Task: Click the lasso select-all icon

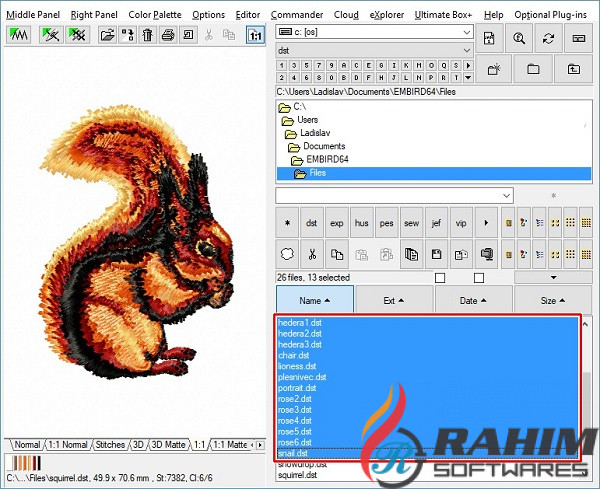Action: tap(287, 254)
